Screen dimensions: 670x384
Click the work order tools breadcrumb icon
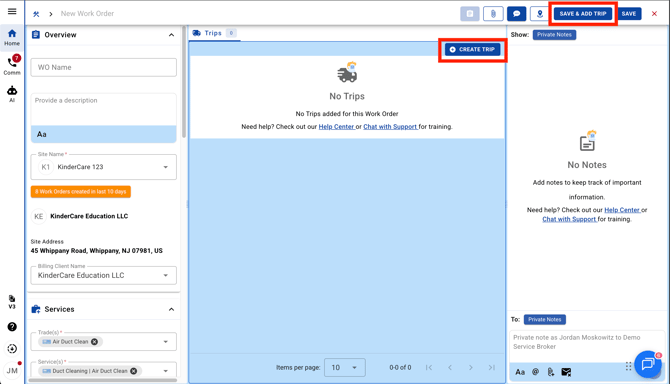pos(36,14)
